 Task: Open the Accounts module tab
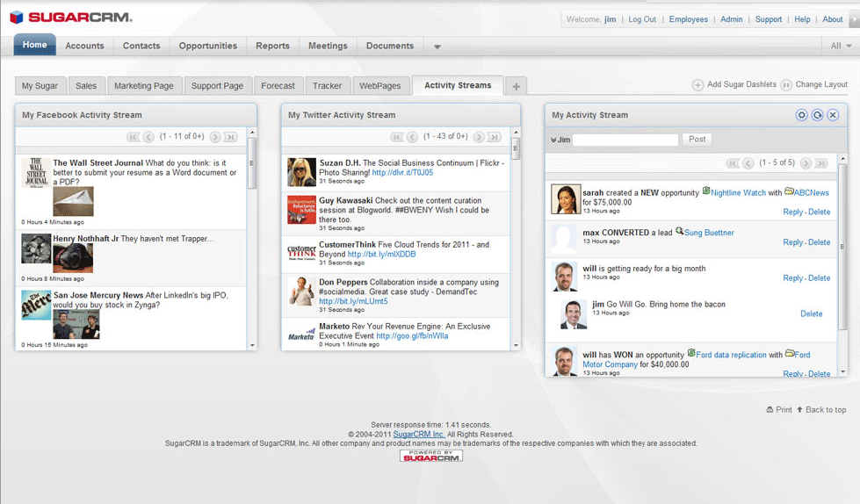(84, 46)
